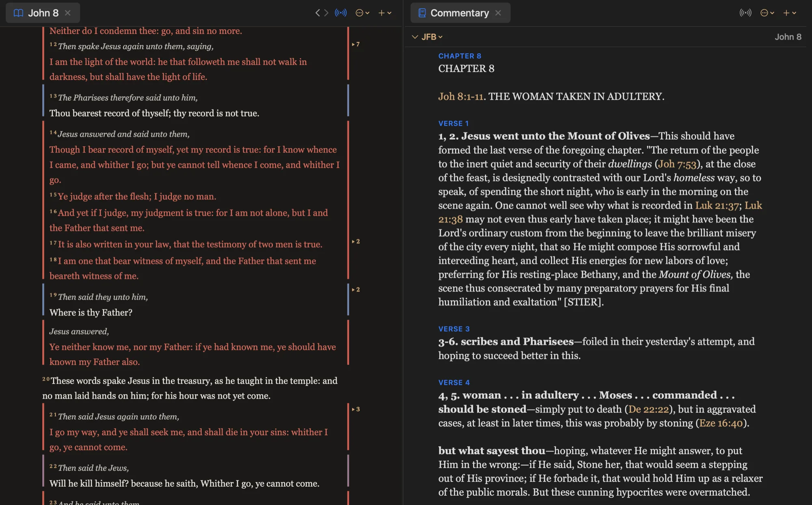This screenshot has width=812, height=505.
Task: Open the plus add menu in John 8 pane
Action: click(x=384, y=13)
